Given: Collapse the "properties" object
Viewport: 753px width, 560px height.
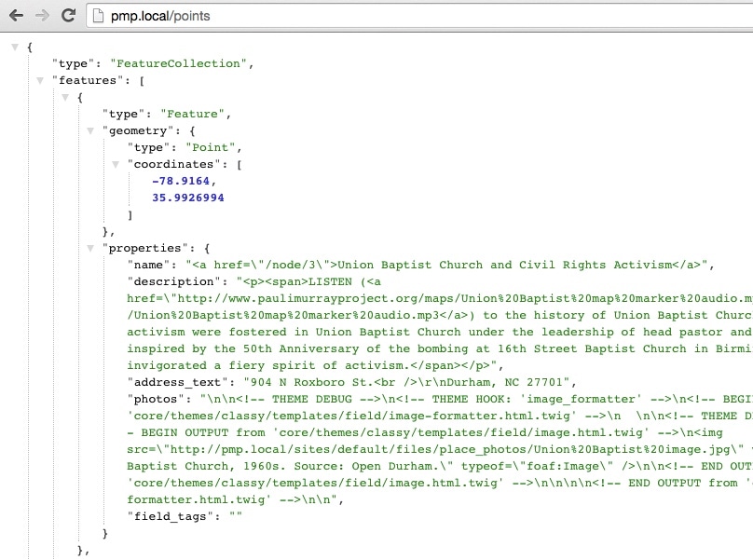Looking at the screenshot, I should (90, 248).
